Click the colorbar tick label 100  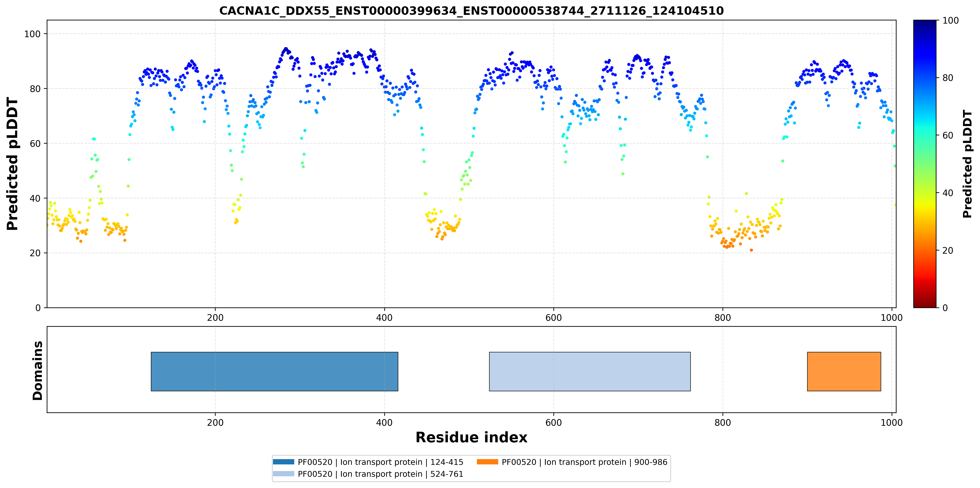(x=950, y=21)
